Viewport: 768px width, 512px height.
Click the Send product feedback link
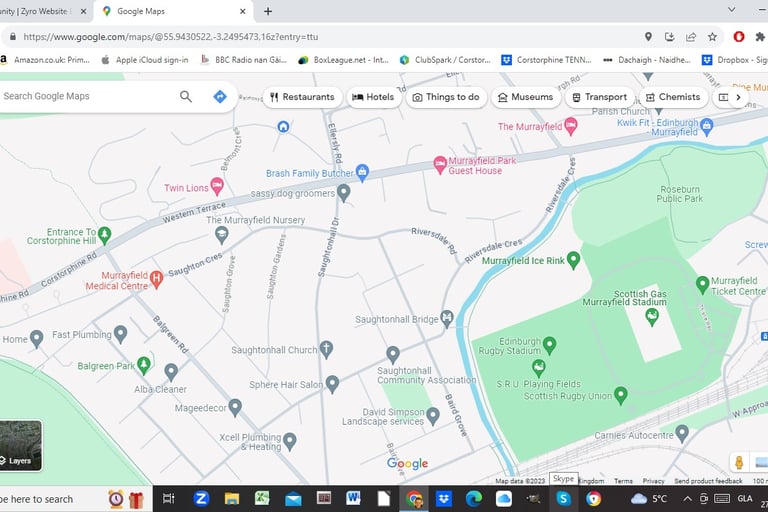(708, 481)
